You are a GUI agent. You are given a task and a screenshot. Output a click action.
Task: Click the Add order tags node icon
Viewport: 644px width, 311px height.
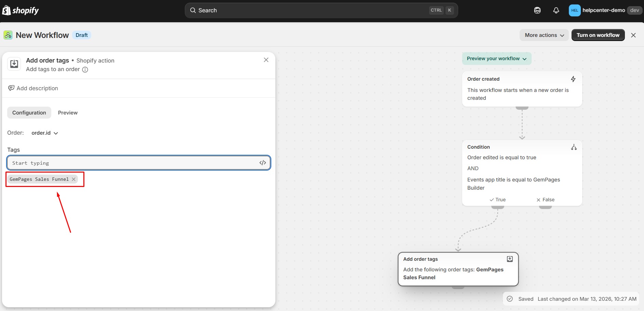click(x=509, y=259)
